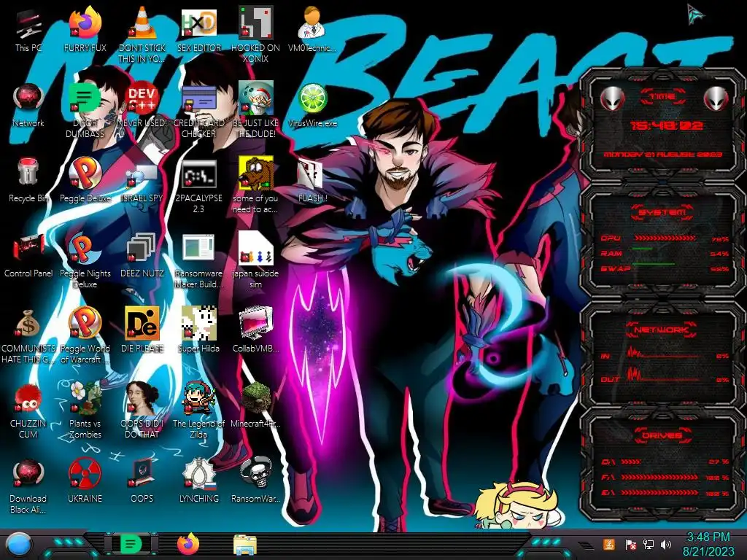747x560 pixels.
Task: Click the network tray icon
Action: [x=649, y=544]
